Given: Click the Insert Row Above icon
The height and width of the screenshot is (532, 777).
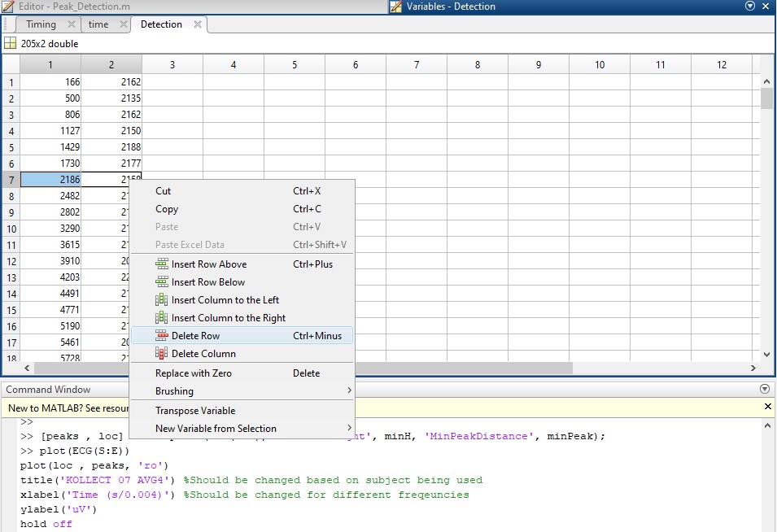Looking at the screenshot, I should [161, 264].
